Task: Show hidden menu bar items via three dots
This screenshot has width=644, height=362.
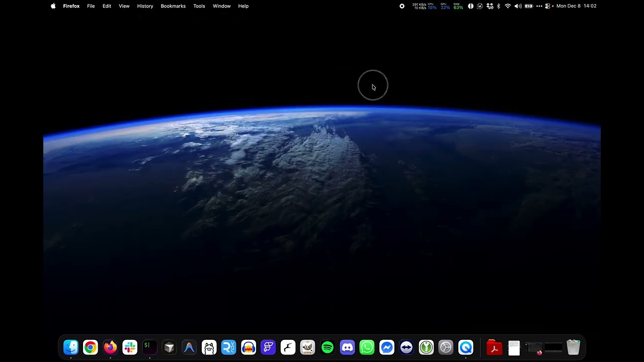Action: coord(539,6)
